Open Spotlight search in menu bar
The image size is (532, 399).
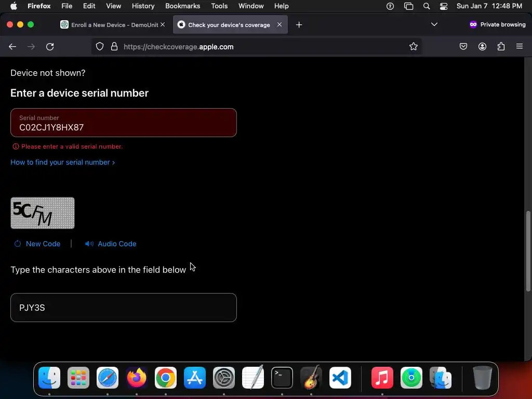pos(427,6)
